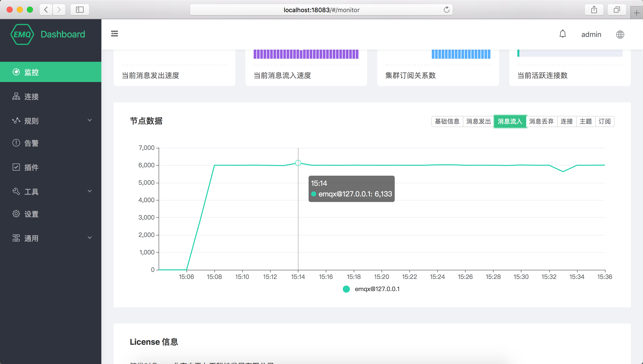643x364 pixels.
Task: Select the 消息丢弃 radio tab
Action: pos(541,122)
